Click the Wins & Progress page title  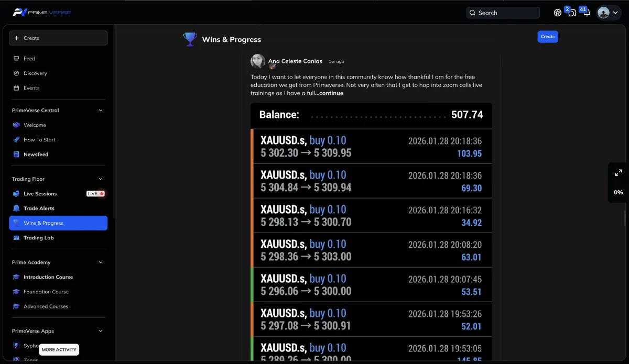pyautogui.click(x=231, y=39)
